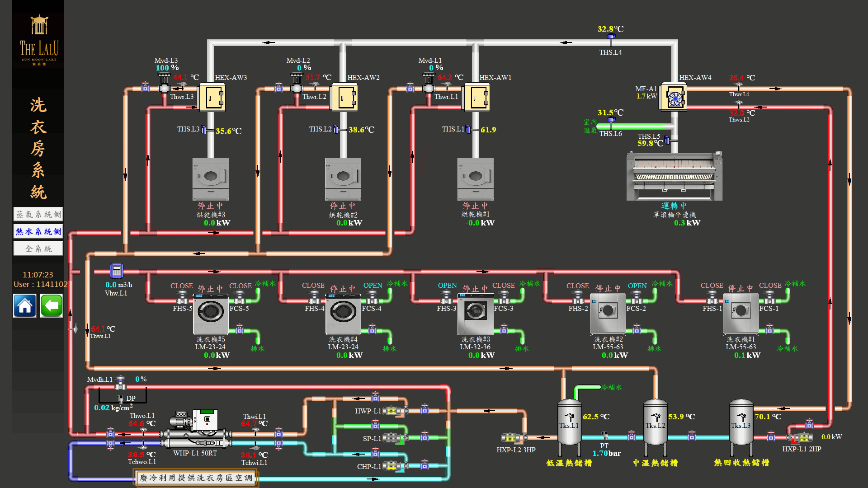The width and height of the screenshot is (868, 488).
Task: Switch to 全系統 view
Action: (38, 249)
